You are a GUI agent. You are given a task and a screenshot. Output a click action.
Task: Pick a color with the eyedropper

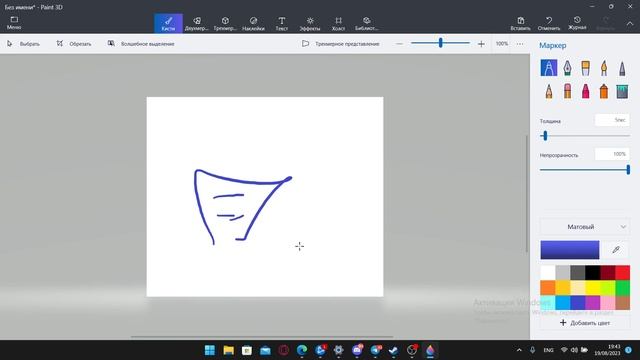pos(616,249)
